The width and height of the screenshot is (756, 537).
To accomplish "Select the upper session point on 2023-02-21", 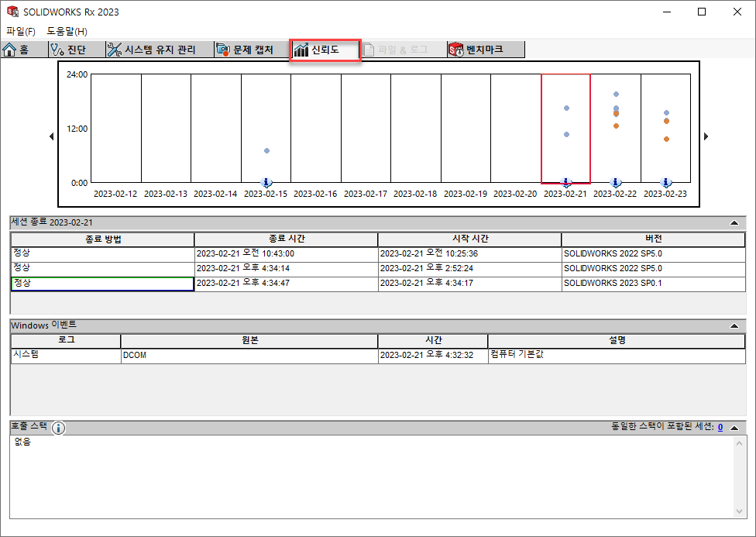I will [x=566, y=108].
